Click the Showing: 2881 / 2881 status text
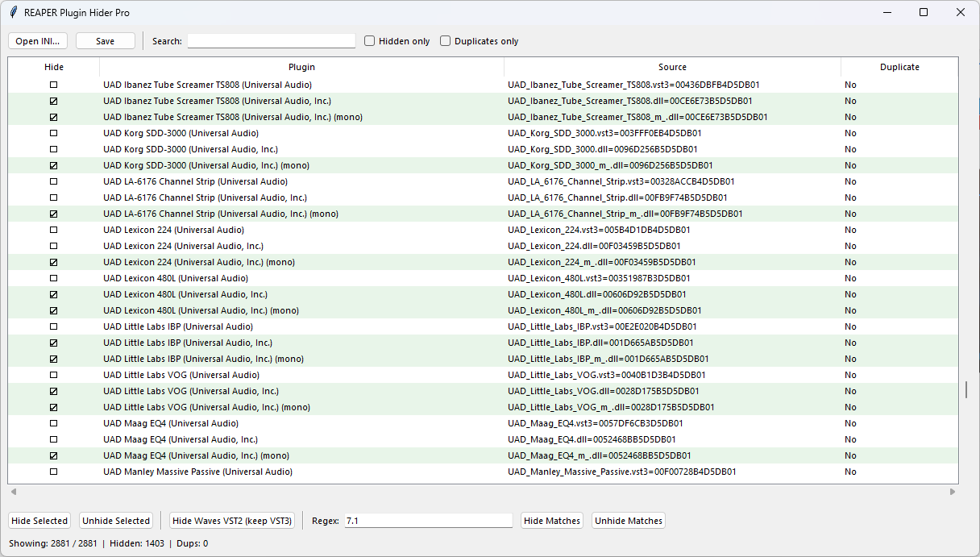The height and width of the screenshot is (557, 980). [54, 543]
